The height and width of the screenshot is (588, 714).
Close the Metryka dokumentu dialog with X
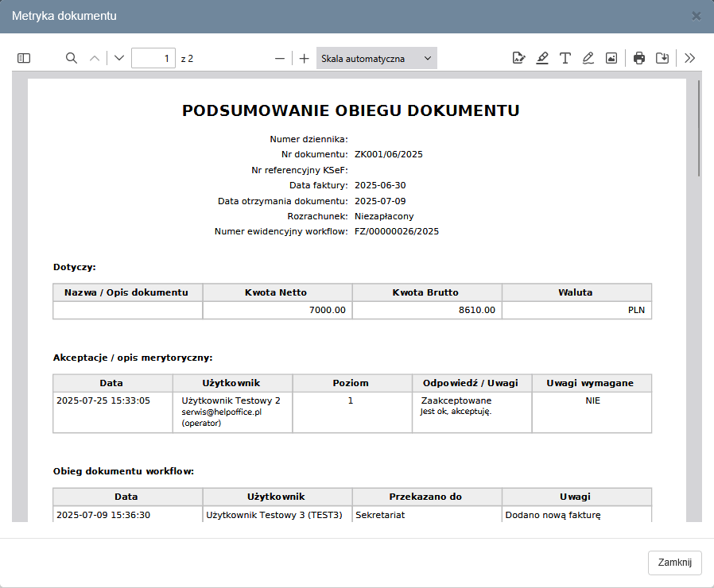[697, 16]
